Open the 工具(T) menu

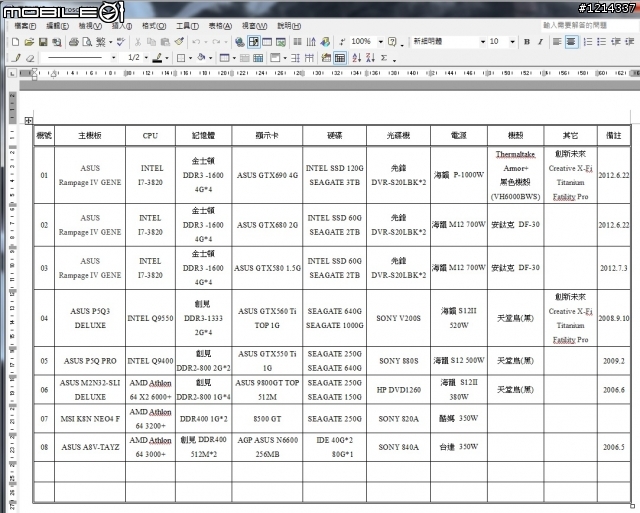coord(187,26)
